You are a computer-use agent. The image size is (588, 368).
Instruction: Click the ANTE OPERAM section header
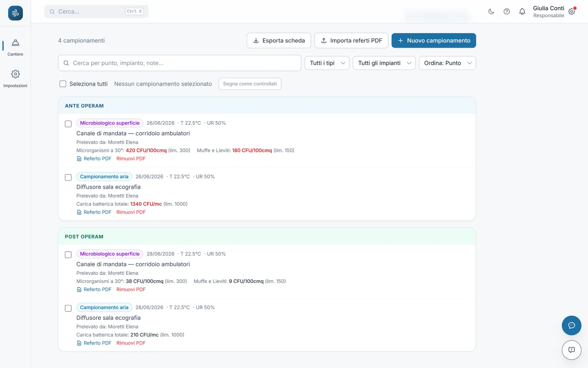267,106
